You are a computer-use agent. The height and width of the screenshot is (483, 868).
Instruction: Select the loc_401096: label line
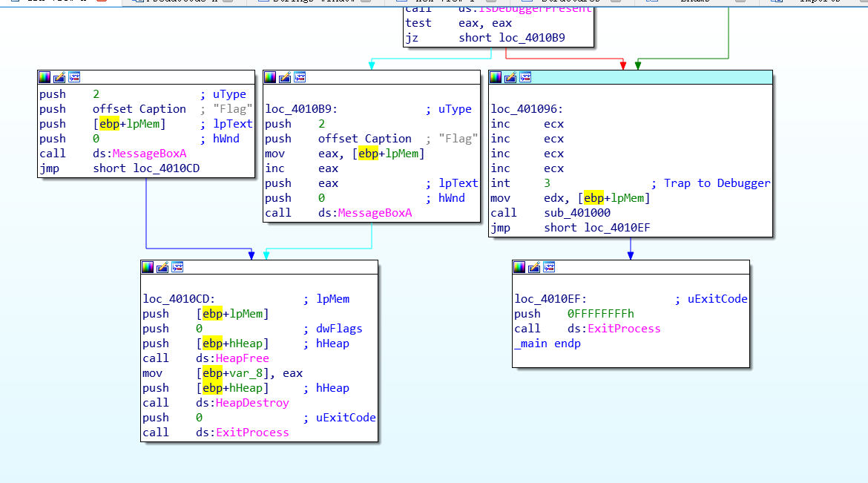click(527, 109)
